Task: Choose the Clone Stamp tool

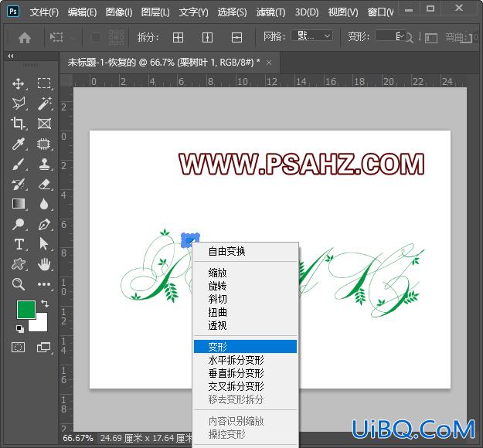Action: [x=44, y=164]
